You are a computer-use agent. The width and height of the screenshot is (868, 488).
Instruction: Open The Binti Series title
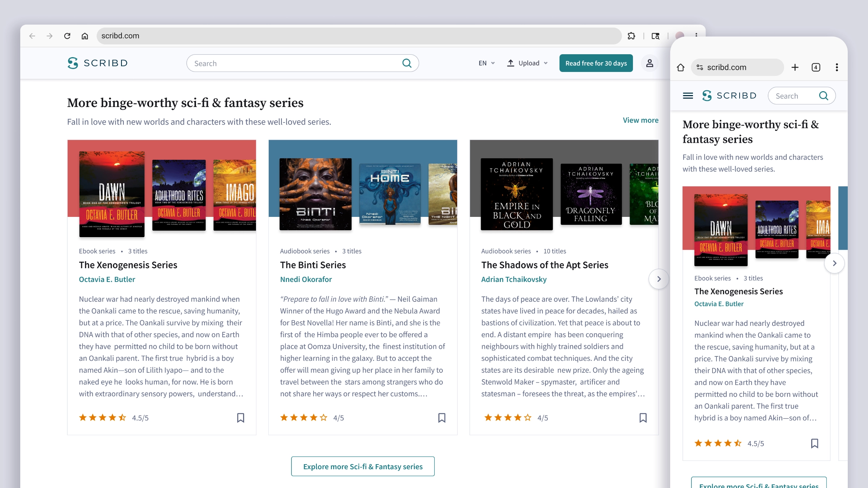coord(313,265)
